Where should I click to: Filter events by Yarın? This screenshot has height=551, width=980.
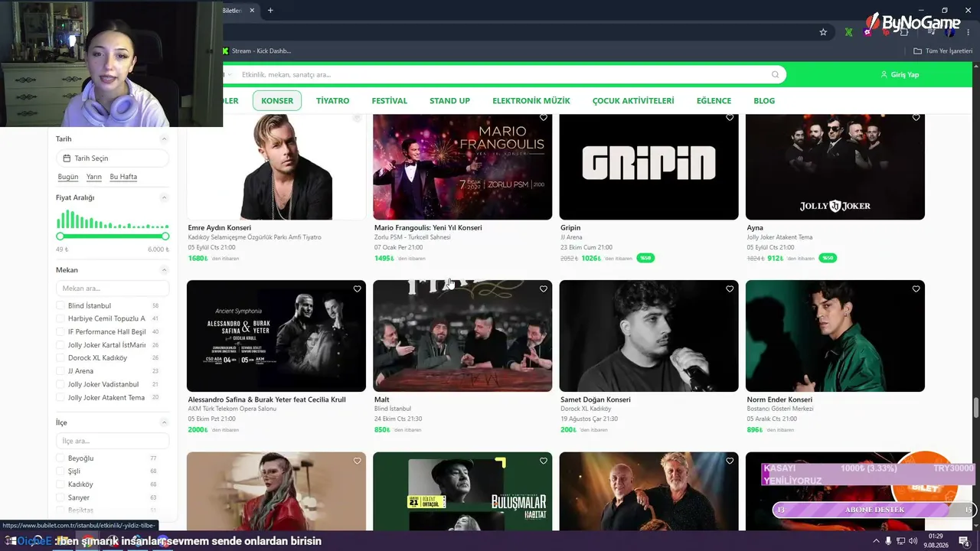pos(94,177)
